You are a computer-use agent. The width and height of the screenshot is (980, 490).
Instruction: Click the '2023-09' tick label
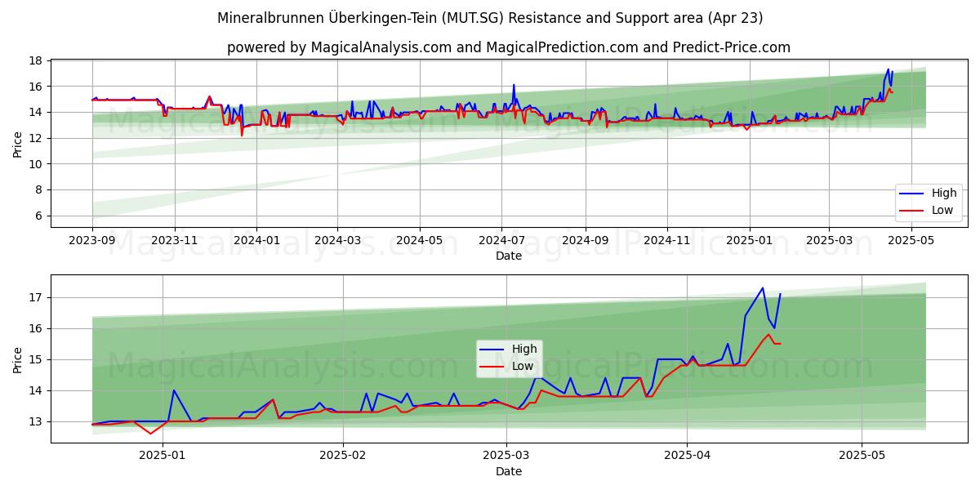(x=92, y=240)
